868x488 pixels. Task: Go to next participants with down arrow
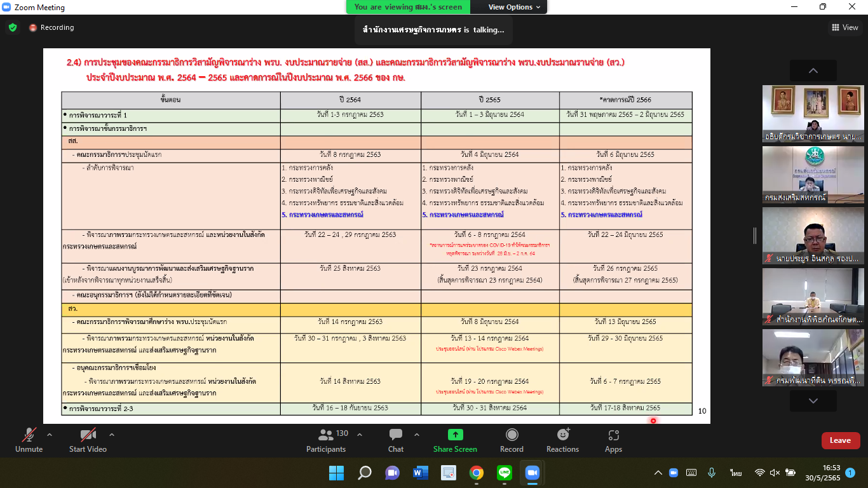[813, 400]
